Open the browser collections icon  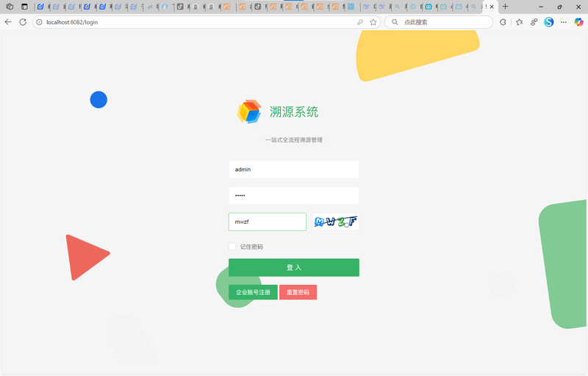[x=534, y=22]
